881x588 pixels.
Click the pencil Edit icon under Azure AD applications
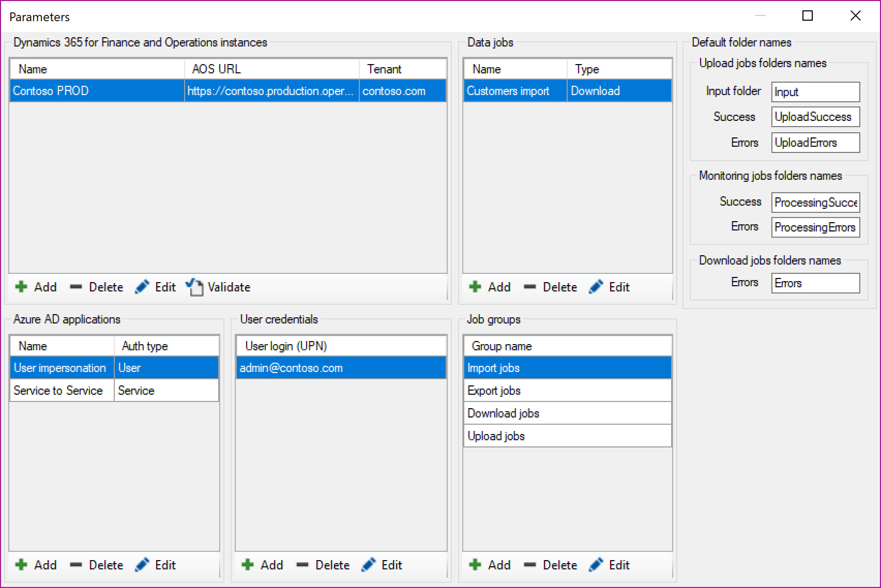[142, 565]
